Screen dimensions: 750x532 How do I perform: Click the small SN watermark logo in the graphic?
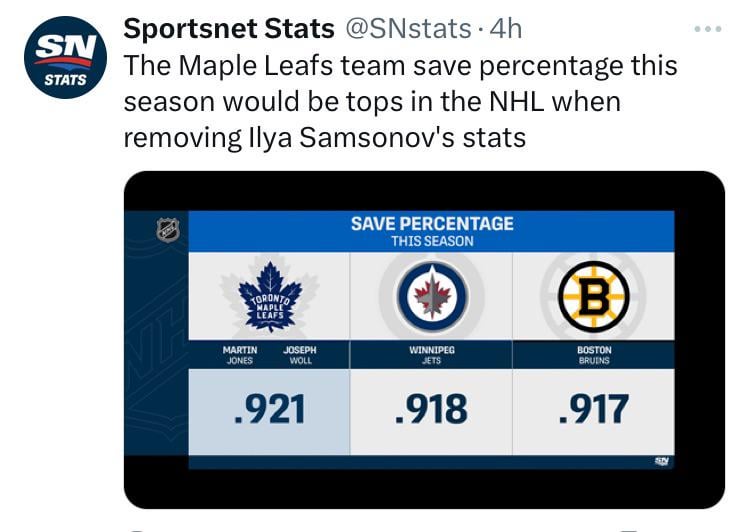661,461
